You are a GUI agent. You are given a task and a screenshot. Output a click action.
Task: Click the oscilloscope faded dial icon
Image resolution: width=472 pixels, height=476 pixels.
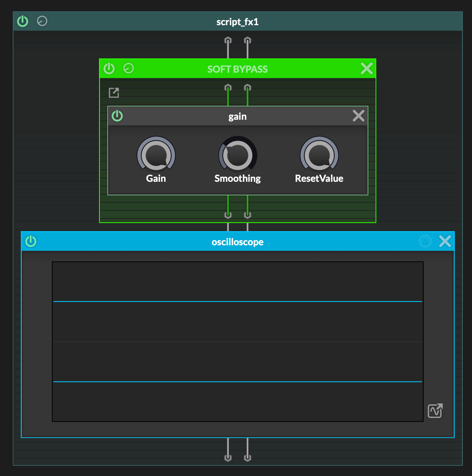coord(425,241)
